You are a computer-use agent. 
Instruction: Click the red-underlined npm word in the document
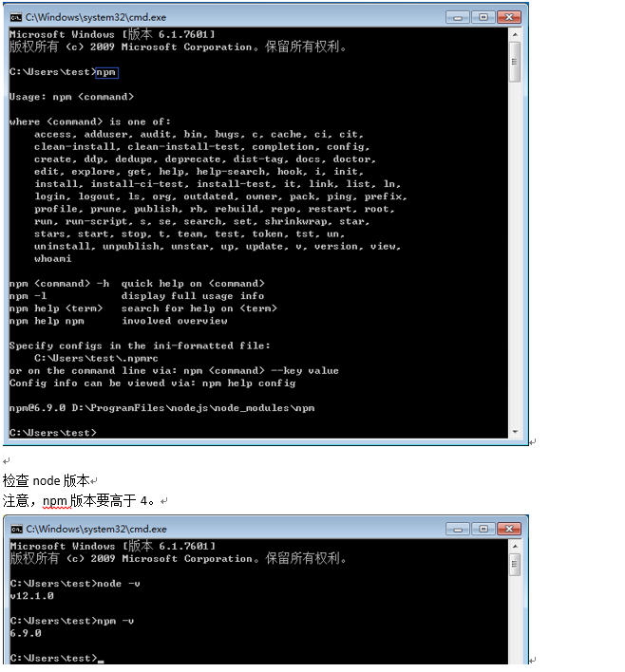click(x=54, y=500)
